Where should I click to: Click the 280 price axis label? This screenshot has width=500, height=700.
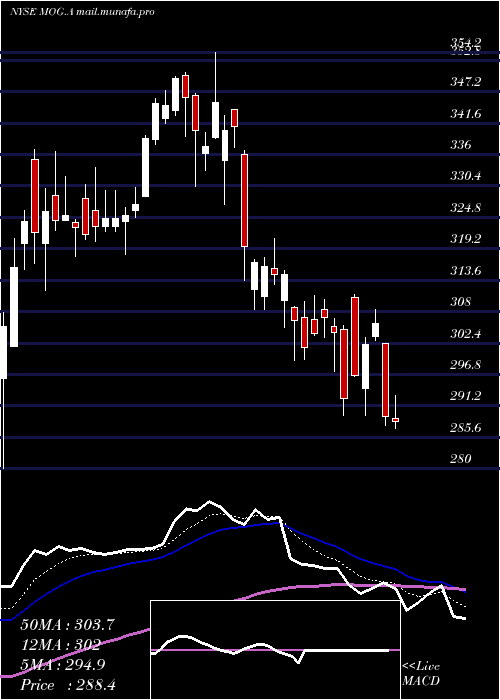[x=461, y=458]
